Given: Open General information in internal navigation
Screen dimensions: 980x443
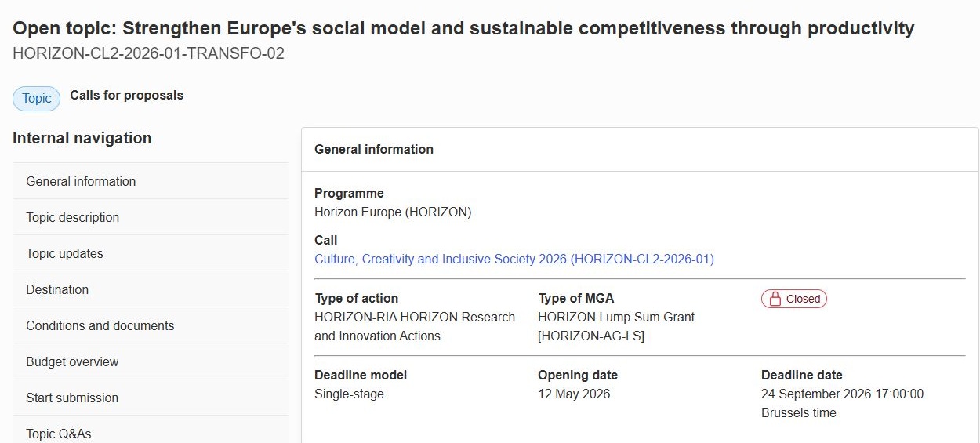Looking at the screenshot, I should click(151, 181).
